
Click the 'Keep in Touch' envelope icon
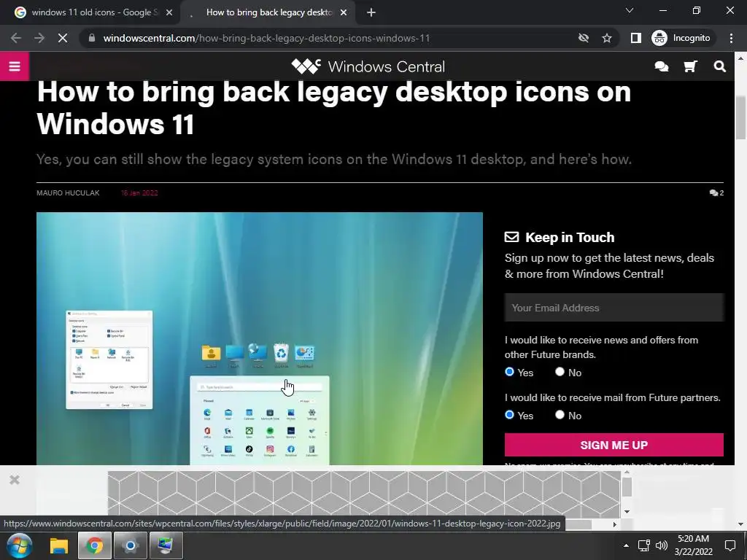(511, 237)
